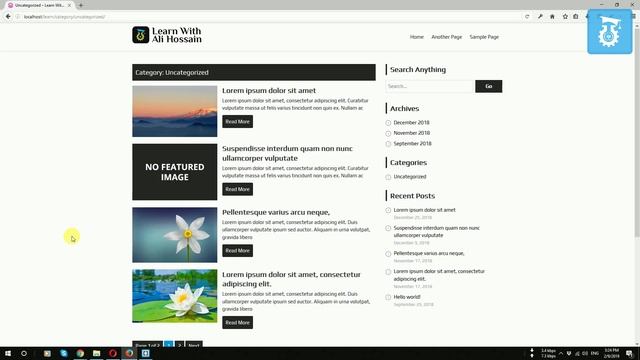Screen dimensions: 640x360
Task: Open recent post Suspendisse interdum quam non nunc
Action: (x=436, y=231)
